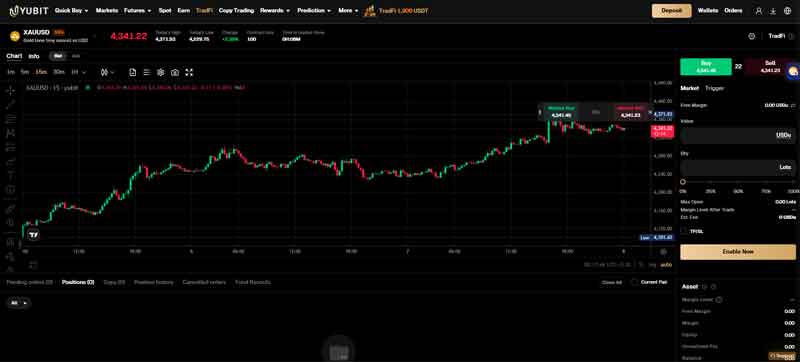This screenshot has width=800, height=362.
Task: Open chart settings gear in toolbar
Action: click(x=161, y=72)
